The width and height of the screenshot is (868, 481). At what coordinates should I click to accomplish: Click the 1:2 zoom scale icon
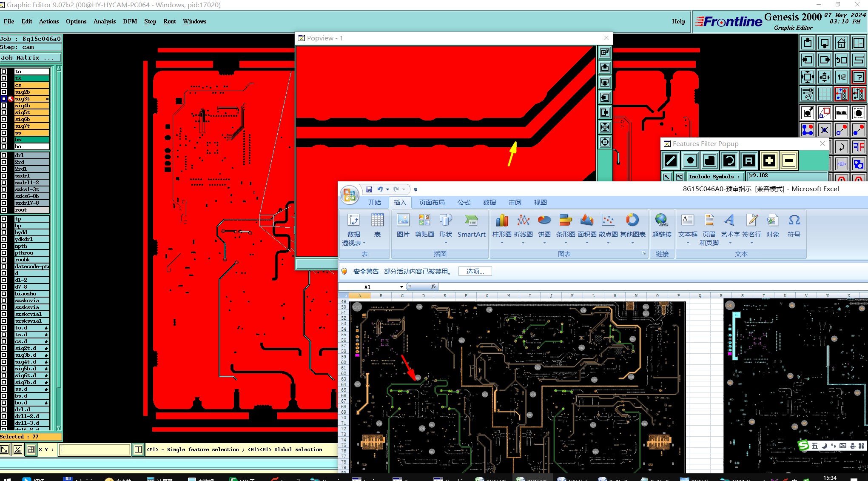(x=841, y=77)
